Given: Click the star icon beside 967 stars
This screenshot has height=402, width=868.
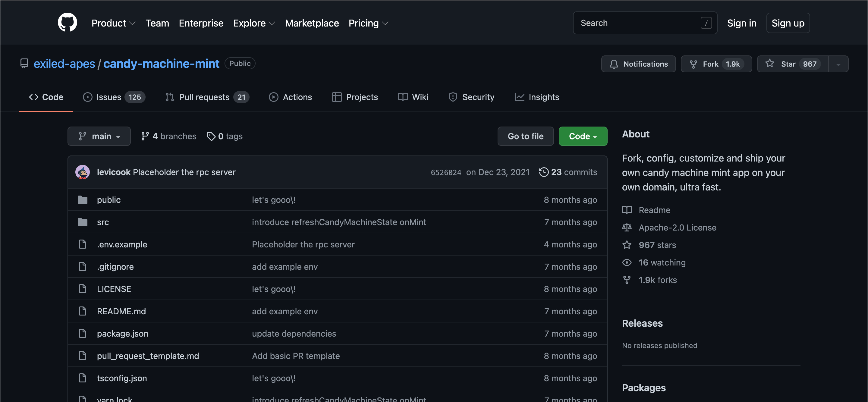Looking at the screenshot, I should pyautogui.click(x=627, y=245).
